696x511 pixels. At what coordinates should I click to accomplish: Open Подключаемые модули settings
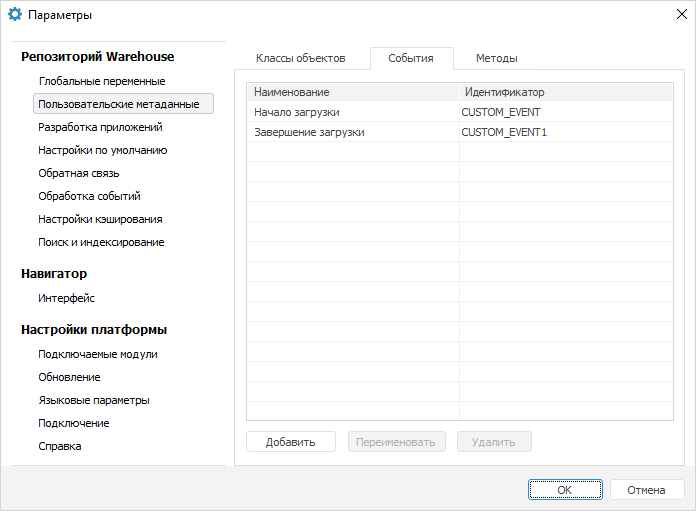(97, 354)
